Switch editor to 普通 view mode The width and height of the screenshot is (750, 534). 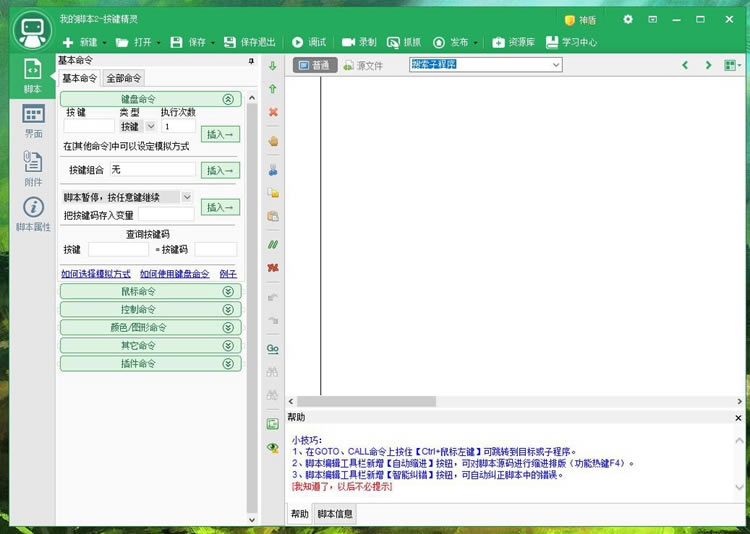(x=313, y=65)
